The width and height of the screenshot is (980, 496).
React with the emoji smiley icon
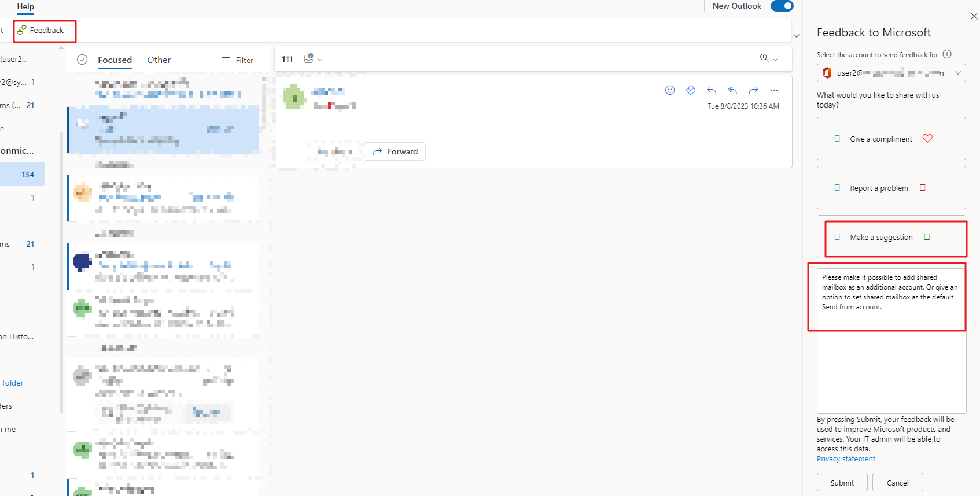coord(670,90)
